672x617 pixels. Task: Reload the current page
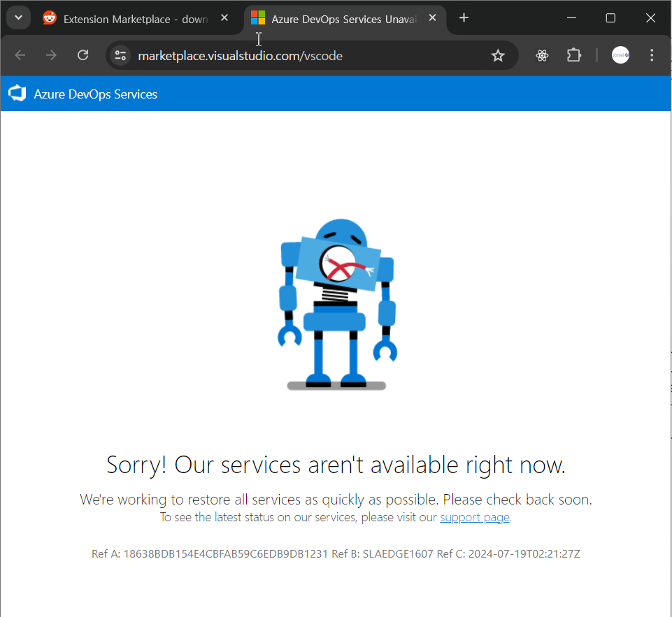pyautogui.click(x=83, y=55)
